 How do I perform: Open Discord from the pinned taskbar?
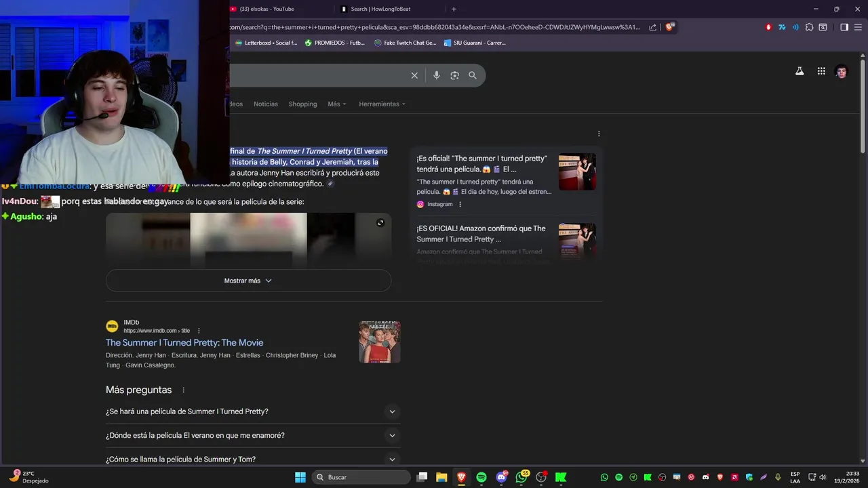(x=501, y=477)
